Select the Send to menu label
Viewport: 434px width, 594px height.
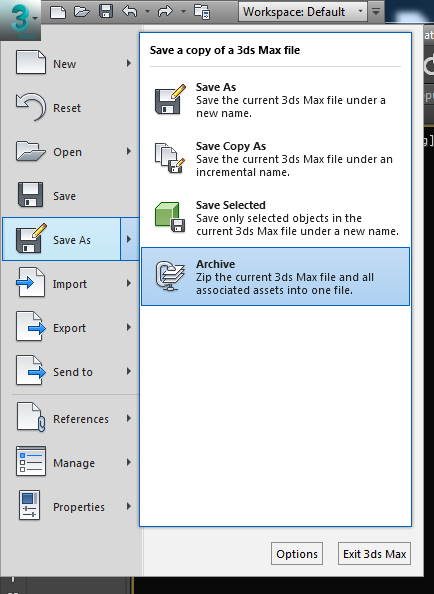[x=73, y=372]
